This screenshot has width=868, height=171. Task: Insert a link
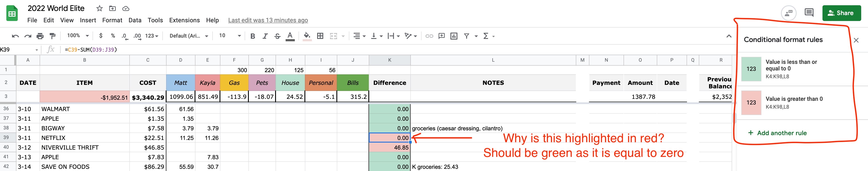click(429, 36)
